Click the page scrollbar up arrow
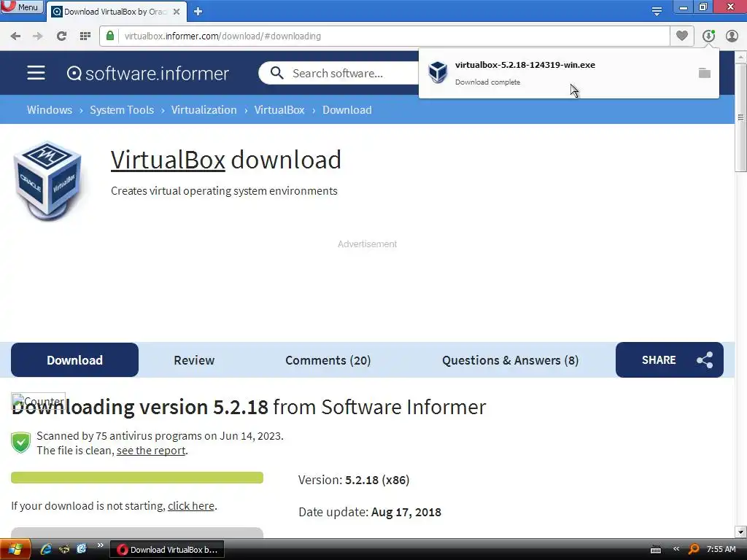Viewport: 747px width, 560px height. pyautogui.click(x=740, y=57)
